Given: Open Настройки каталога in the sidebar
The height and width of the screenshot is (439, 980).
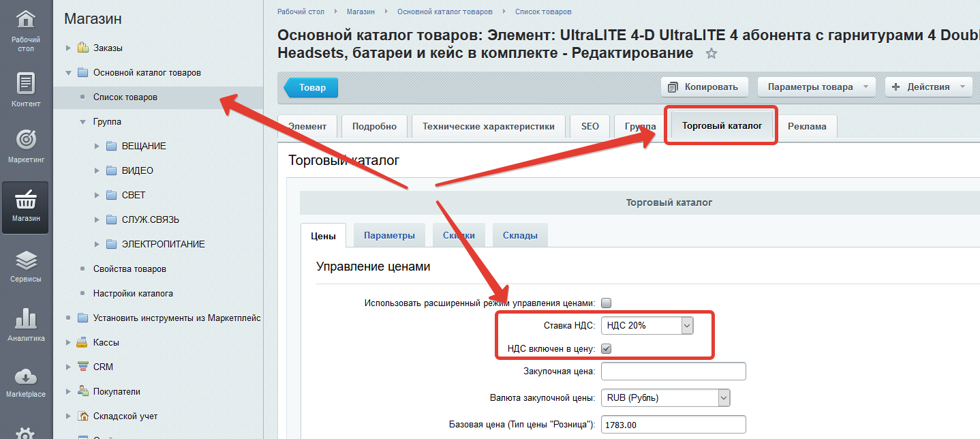Looking at the screenshot, I should [x=133, y=293].
